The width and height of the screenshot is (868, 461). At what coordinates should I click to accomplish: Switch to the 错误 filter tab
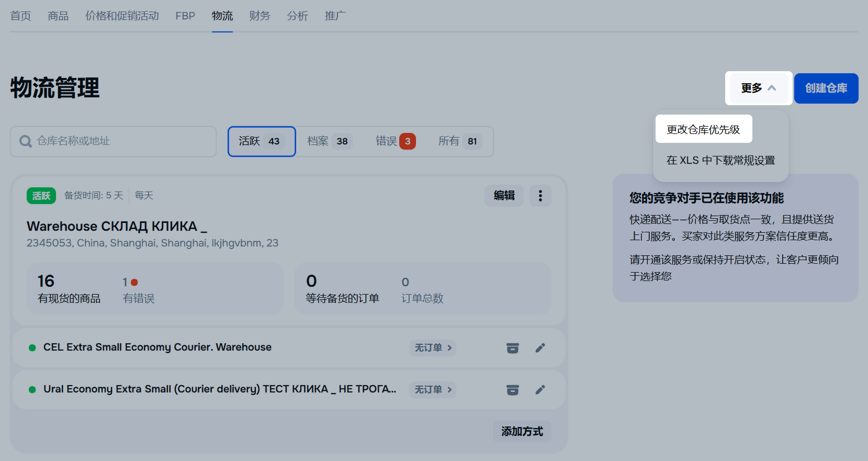click(x=395, y=141)
